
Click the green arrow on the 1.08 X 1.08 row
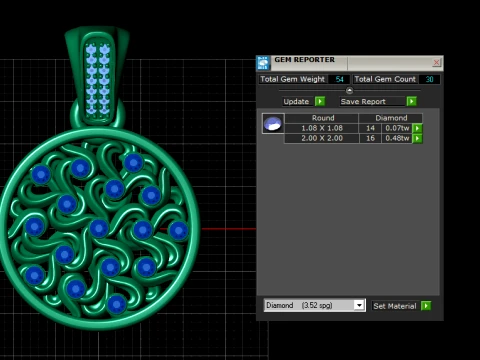tap(417, 128)
